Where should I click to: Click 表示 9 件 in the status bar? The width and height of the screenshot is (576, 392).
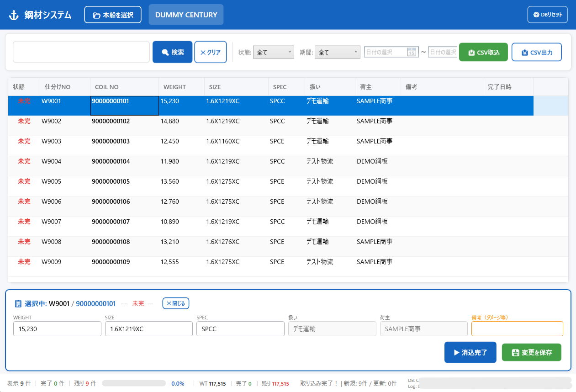[x=19, y=383]
